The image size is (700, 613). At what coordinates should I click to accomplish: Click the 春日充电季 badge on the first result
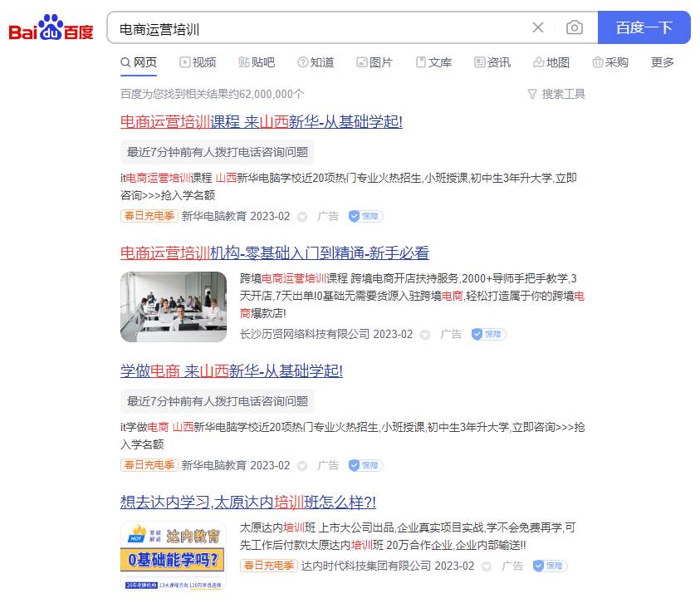[149, 216]
